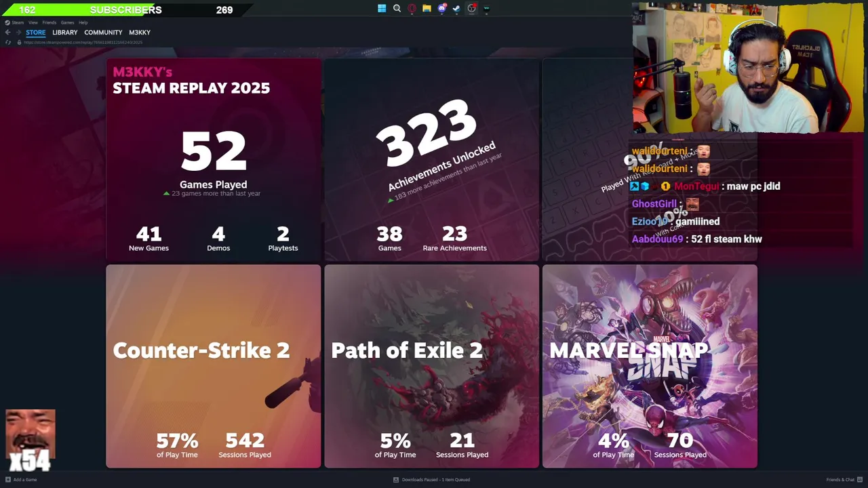
Task: Click the plus icon for Add a Game
Action: click(8, 480)
